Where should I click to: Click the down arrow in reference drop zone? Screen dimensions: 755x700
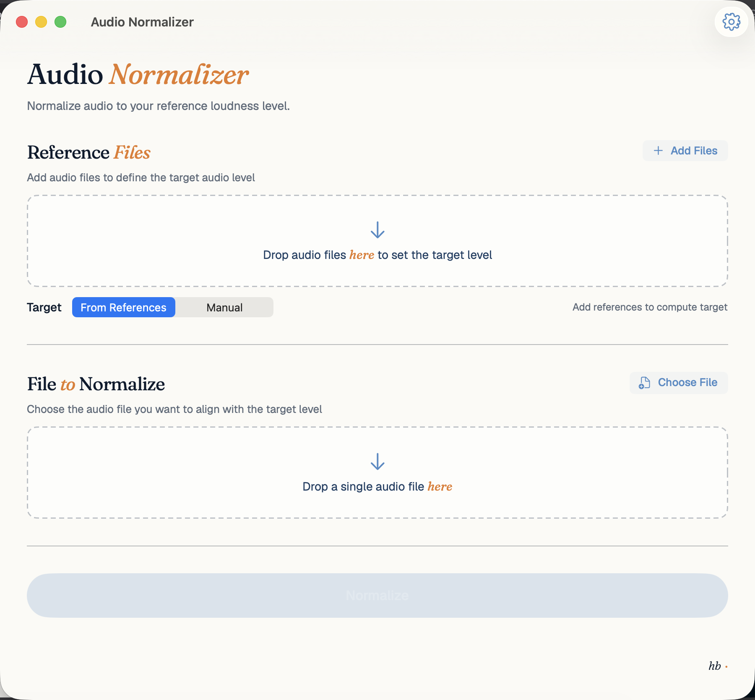(x=377, y=230)
